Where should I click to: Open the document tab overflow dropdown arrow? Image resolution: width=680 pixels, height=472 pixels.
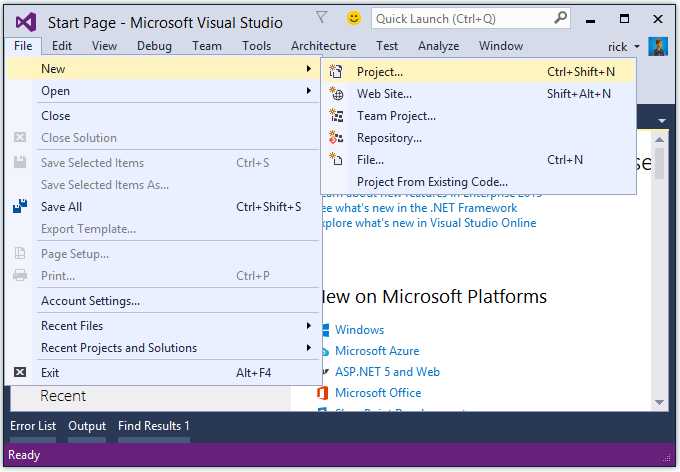[662, 121]
